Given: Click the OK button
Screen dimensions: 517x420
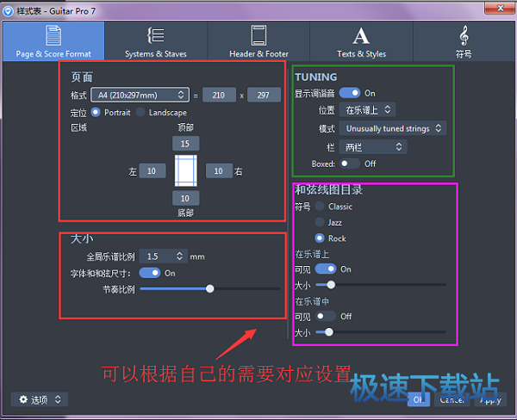Looking at the screenshot, I should coord(419,399).
